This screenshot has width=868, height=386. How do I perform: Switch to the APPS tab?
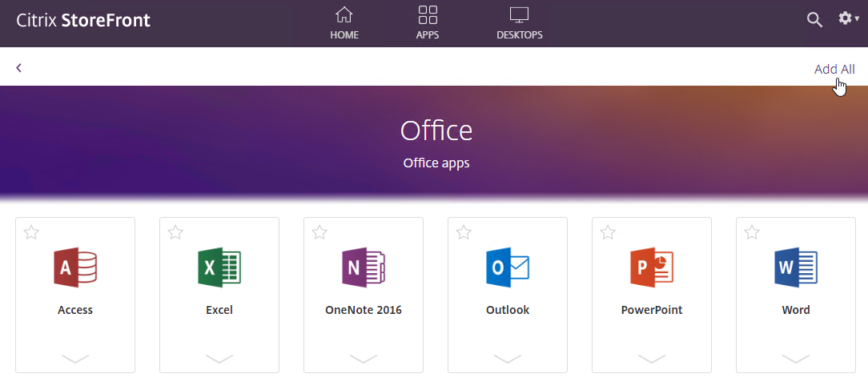click(x=428, y=23)
